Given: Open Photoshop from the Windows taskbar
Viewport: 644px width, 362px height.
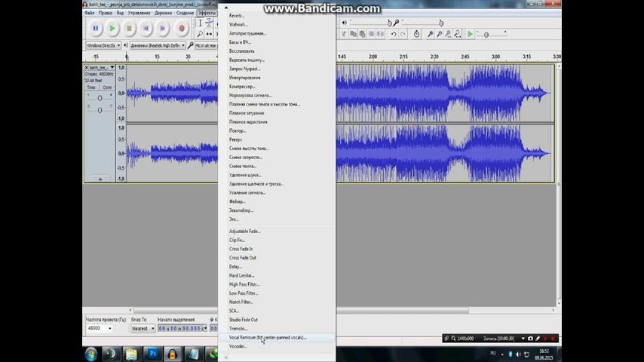Looking at the screenshot, I should (x=152, y=353).
